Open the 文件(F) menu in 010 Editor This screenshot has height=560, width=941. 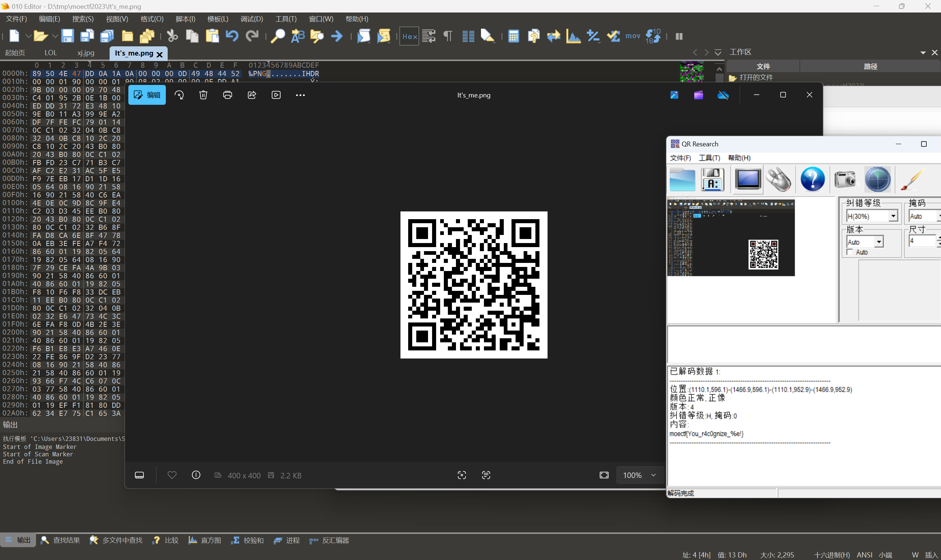pos(16,19)
